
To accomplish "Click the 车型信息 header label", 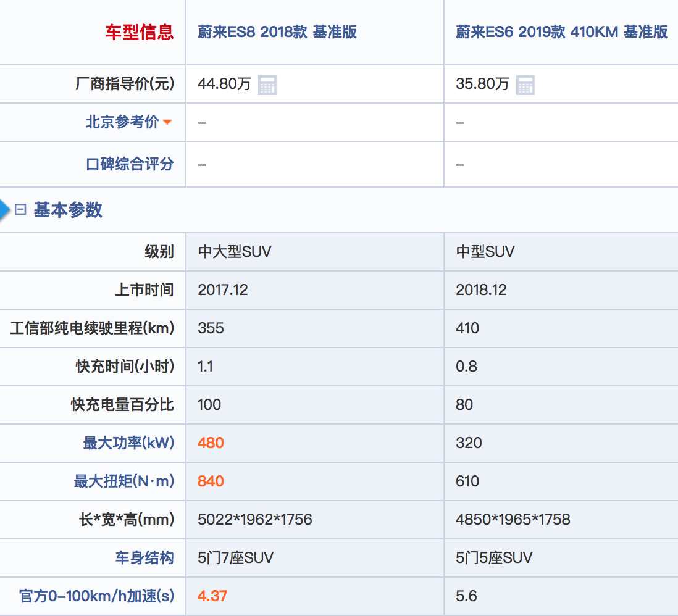I will tap(140, 32).
